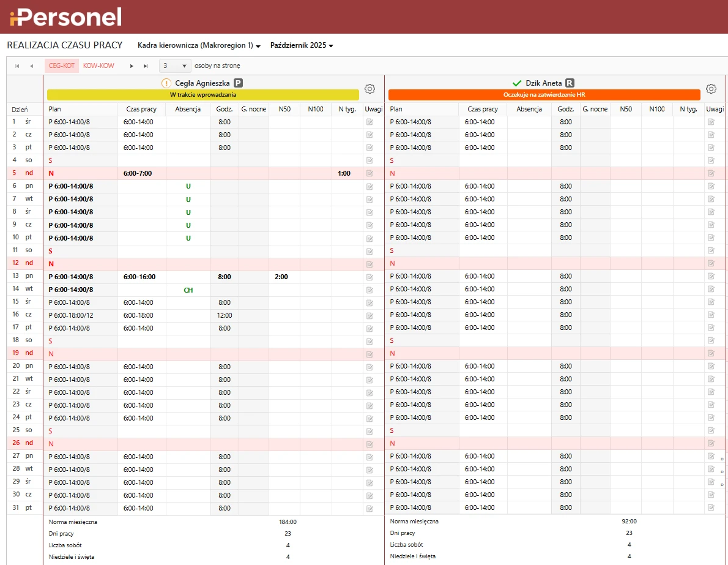Image resolution: width=728 pixels, height=565 pixels.
Task: Click Norma miesięczna value 184:00
Action: pos(288,522)
